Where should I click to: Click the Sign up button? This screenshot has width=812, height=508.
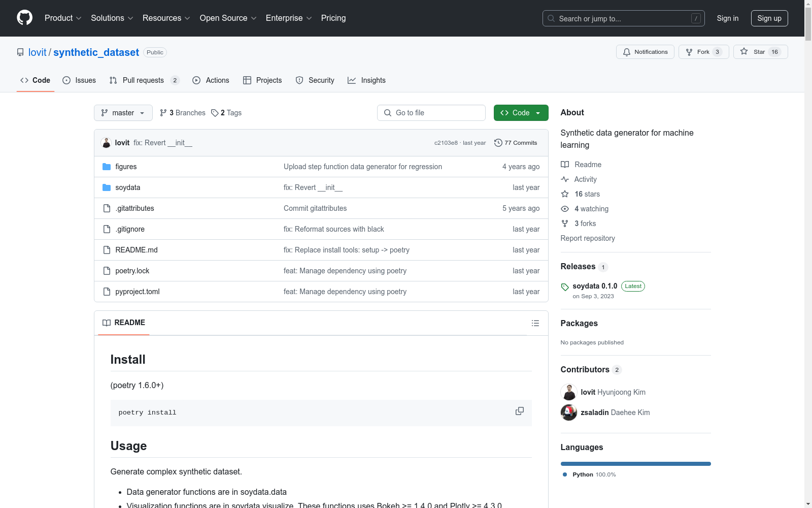pyautogui.click(x=769, y=18)
